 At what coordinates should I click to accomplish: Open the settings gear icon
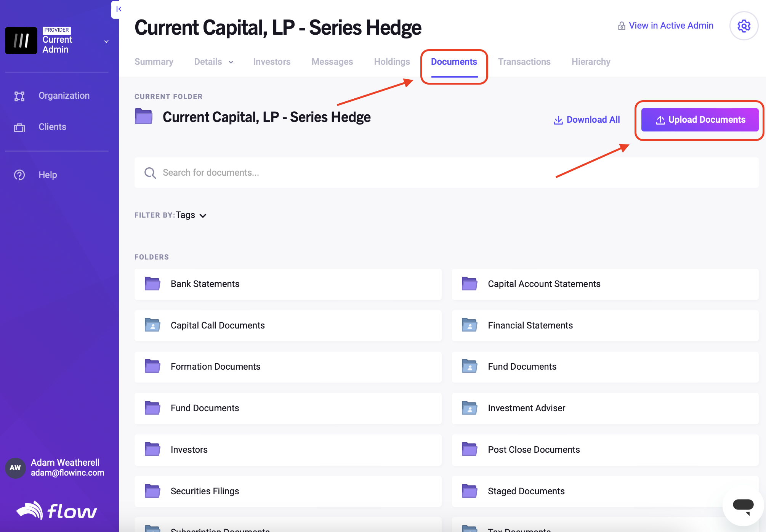[x=744, y=26]
